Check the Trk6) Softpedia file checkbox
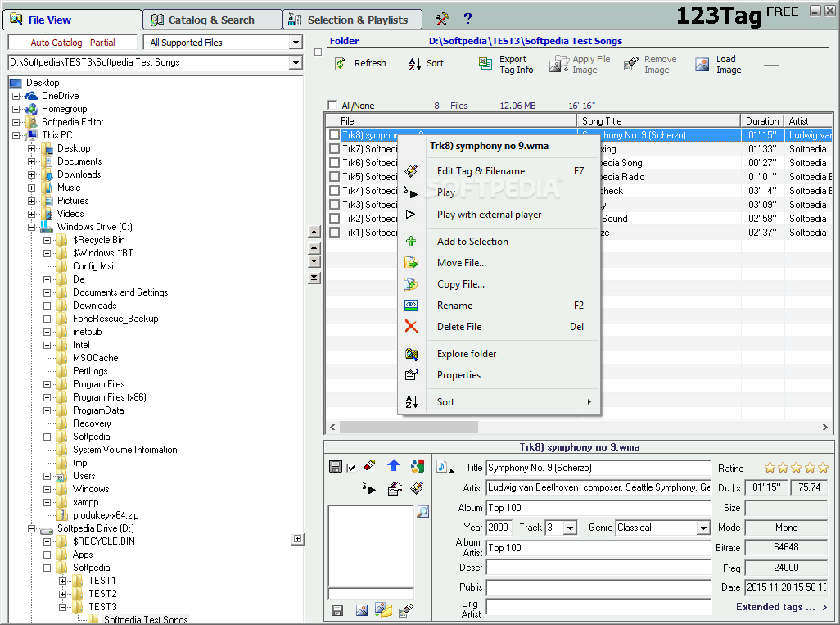This screenshot has height=625, width=840. point(334,162)
